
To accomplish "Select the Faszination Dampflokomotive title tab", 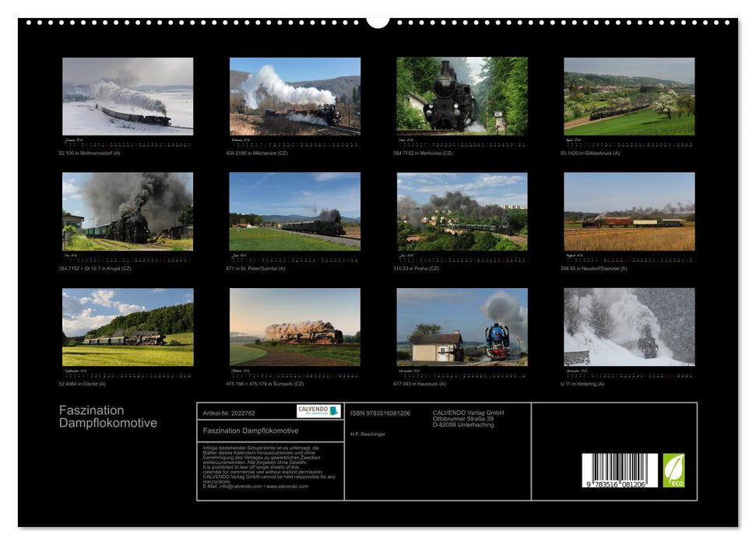I will coord(250,431).
